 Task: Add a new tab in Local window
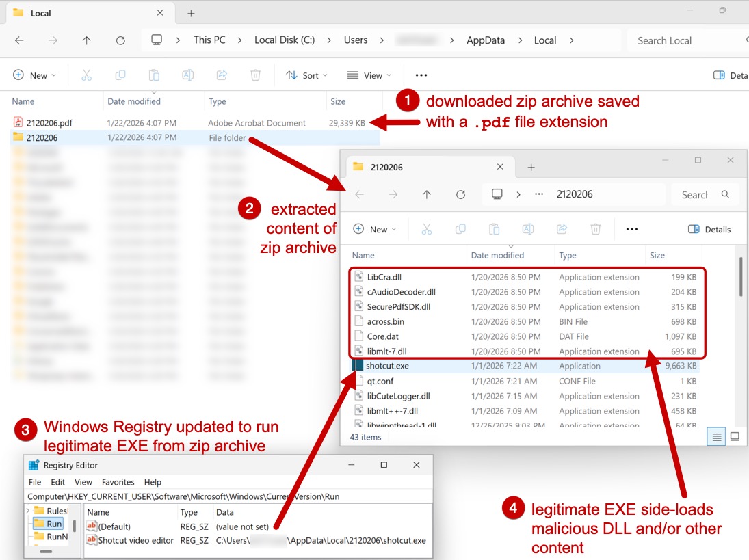191,13
